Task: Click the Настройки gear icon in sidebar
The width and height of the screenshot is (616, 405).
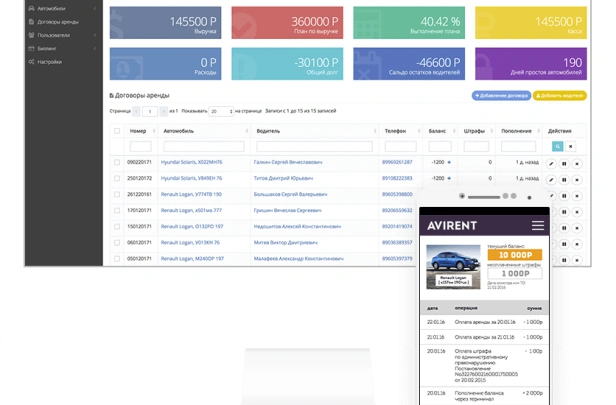Action: point(31,62)
